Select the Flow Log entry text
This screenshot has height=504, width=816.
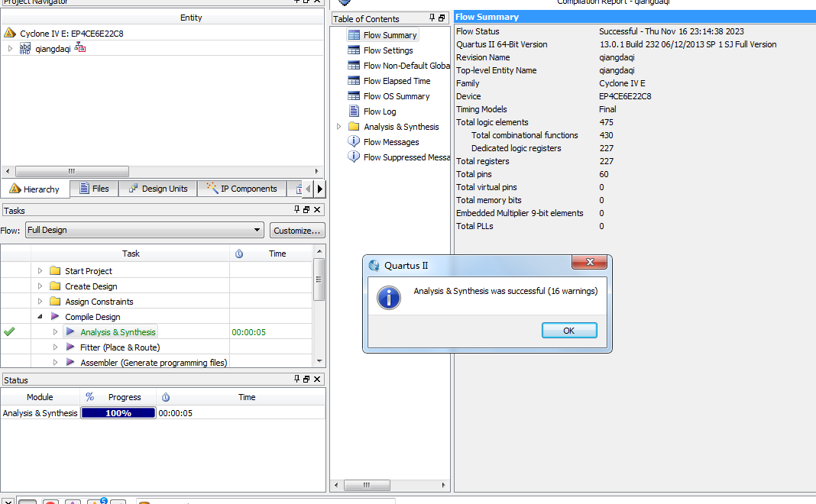pos(380,111)
